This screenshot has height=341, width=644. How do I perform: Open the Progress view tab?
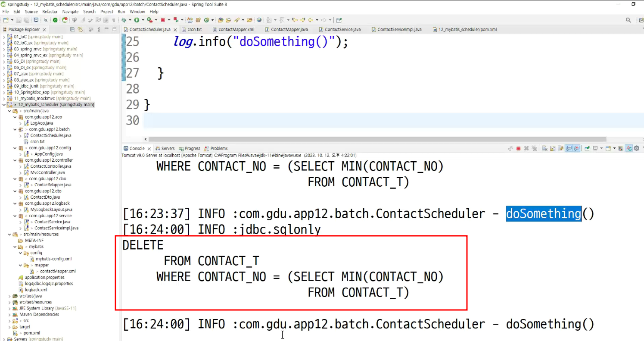tap(190, 148)
